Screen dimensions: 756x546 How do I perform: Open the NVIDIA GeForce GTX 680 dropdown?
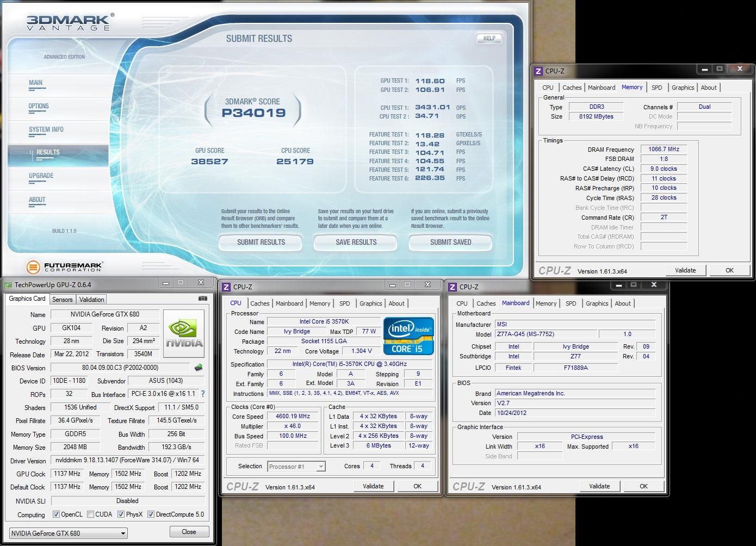pos(69,533)
